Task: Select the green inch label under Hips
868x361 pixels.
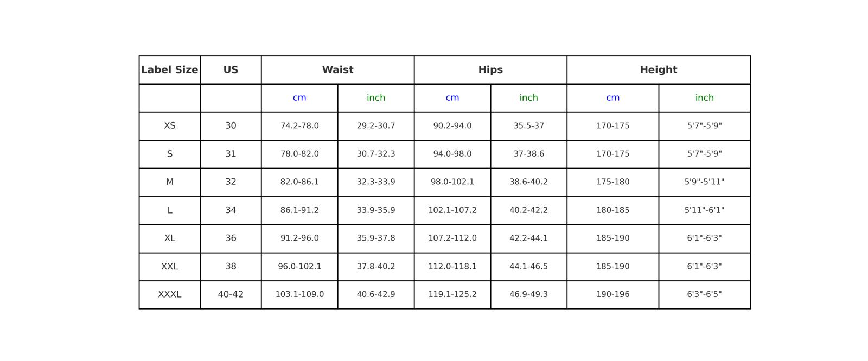Action: [x=528, y=98]
